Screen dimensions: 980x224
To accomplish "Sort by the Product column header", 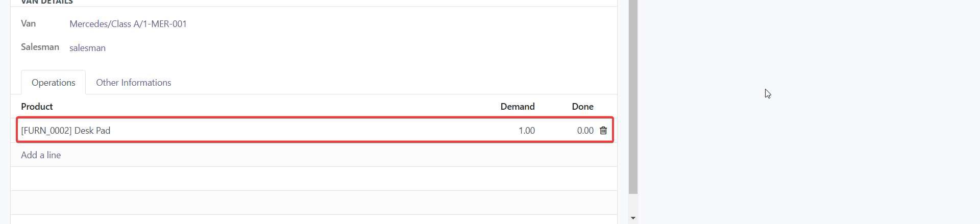I will point(37,107).
